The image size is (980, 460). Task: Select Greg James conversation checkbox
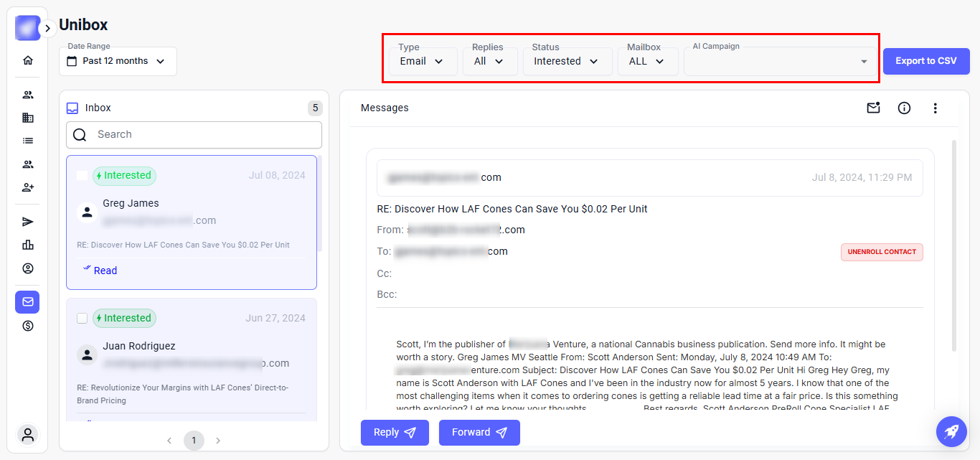[x=82, y=175]
